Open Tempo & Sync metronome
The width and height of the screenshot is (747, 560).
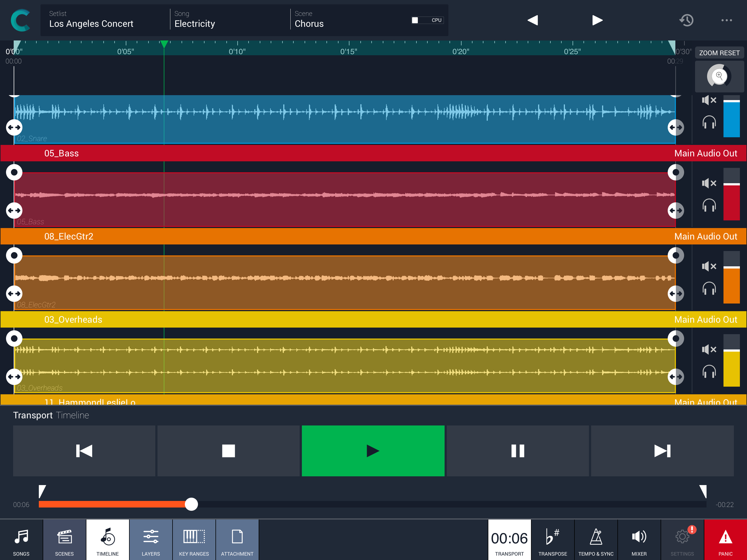pyautogui.click(x=596, y=540)
